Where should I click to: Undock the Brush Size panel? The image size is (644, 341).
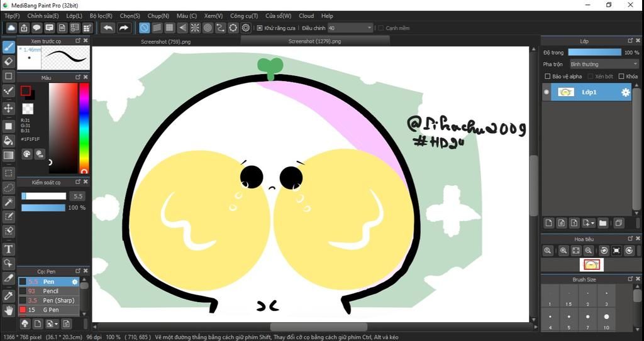(630, 279)
